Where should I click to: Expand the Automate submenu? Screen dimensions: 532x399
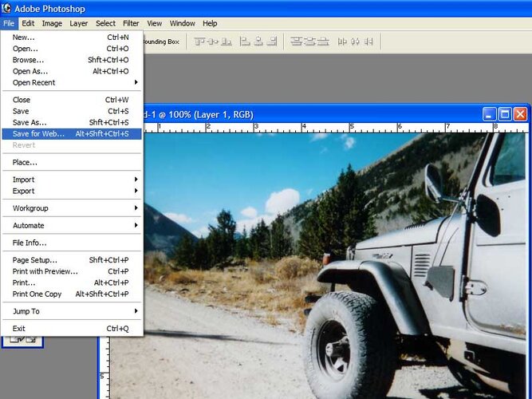point(72,226)
